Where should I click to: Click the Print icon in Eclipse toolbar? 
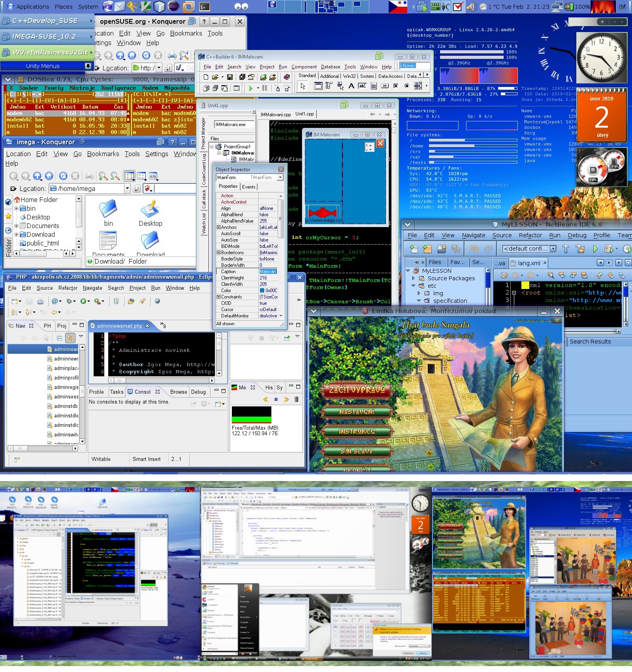pos(40,301)
